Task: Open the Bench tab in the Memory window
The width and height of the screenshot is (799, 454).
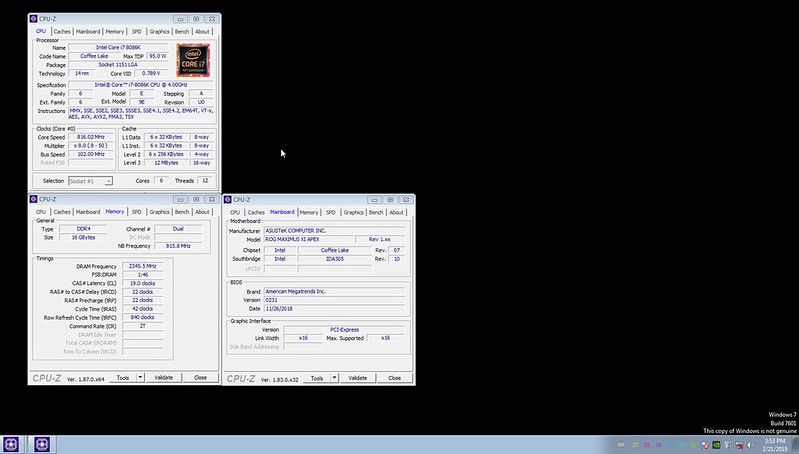Action: pos(182,212)
